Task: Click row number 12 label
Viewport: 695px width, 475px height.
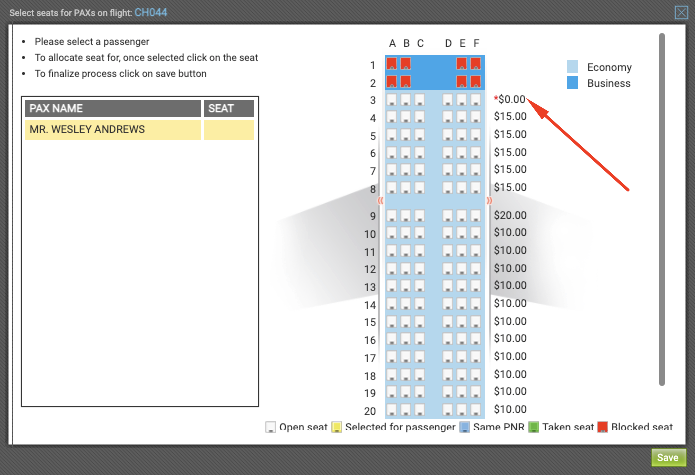Action: (x=370, y=269)
